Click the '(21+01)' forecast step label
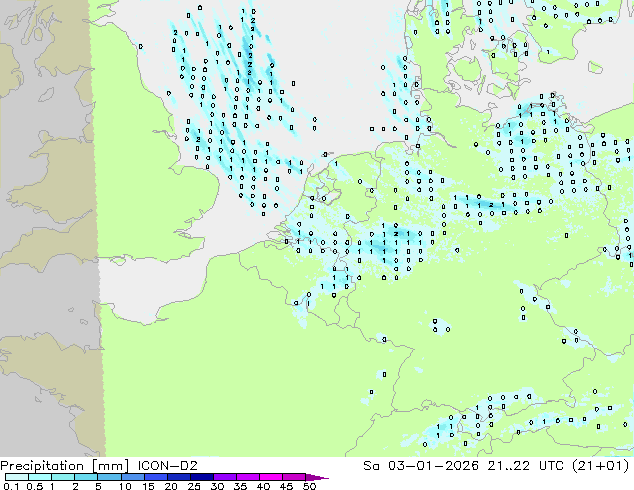Viewport: 634px width, 490px height. click(600, 466)
